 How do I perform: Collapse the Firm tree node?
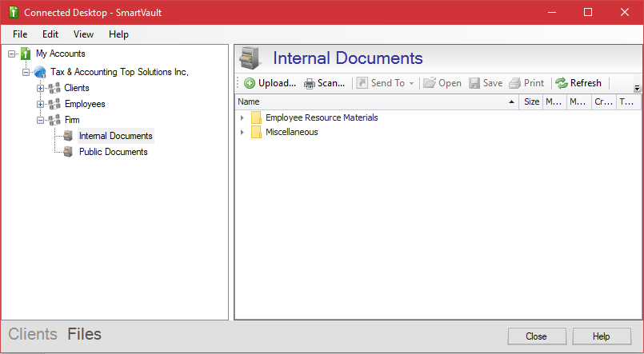[x=40, y=120]
